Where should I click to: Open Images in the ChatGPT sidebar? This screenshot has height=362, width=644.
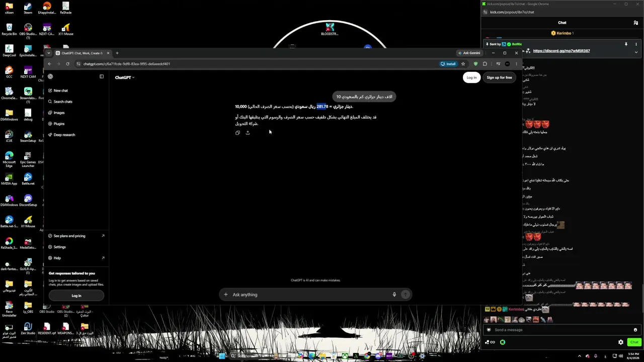pos(76,113)
